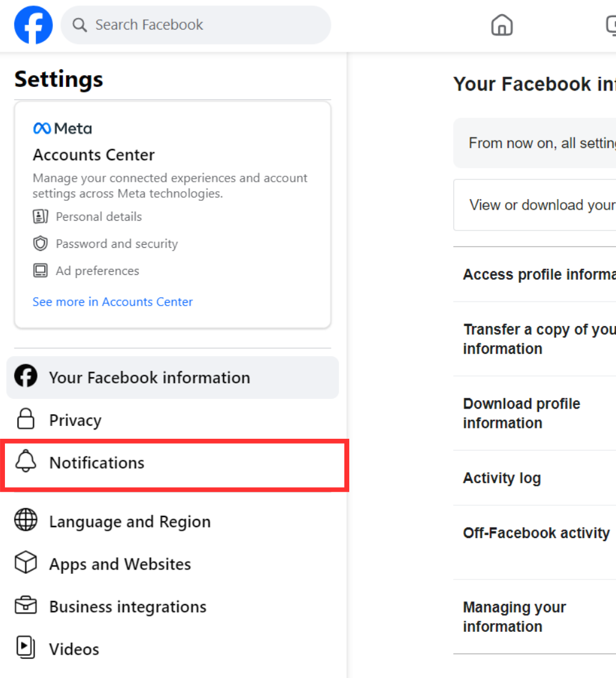616x678 pixels.
Task: Open the Home icon in top bar
Action: pos(501,25)
